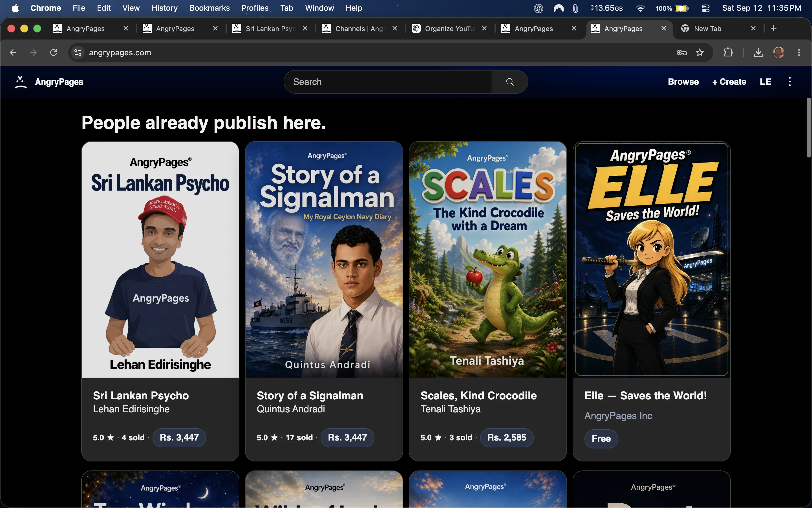812x508 pixels.
Task: Close the New Tab tab
Action: tap(753, 29)
